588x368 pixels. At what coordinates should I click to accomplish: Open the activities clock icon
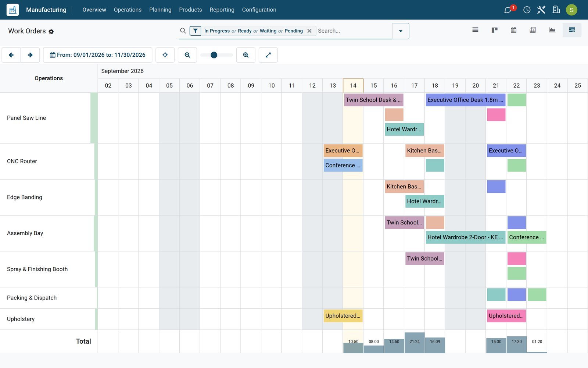coord(527,10)
